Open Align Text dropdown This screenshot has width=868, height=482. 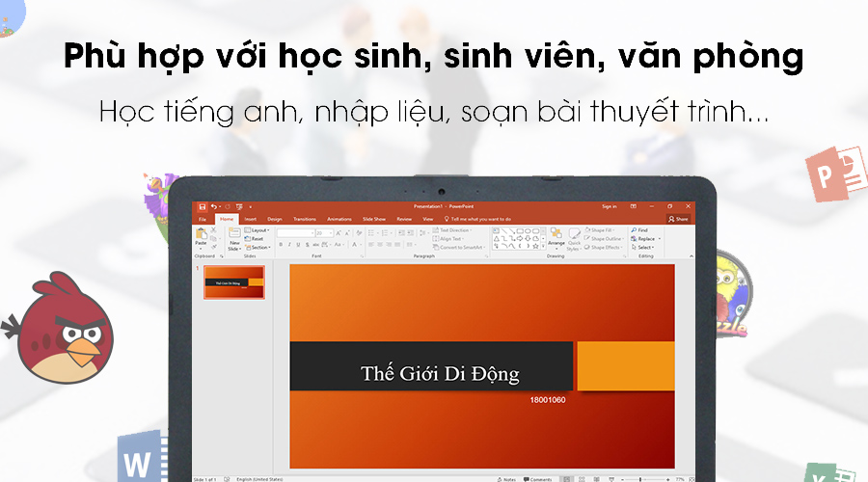448,239
